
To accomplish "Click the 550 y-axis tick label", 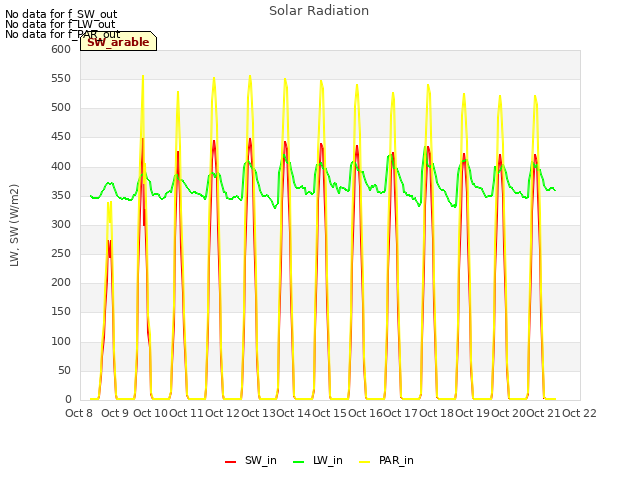I will tap(61, 78).
